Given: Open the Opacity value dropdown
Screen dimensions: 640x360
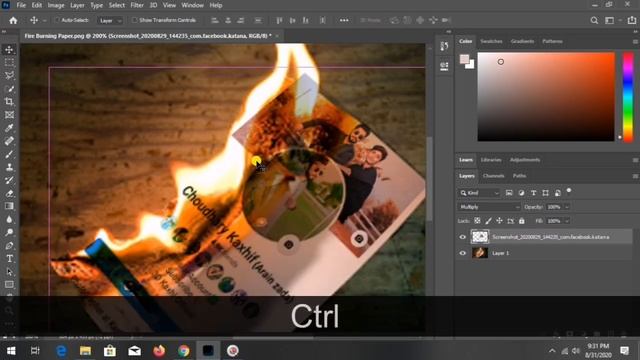Looking at the screenshot, I should point(567,207).
